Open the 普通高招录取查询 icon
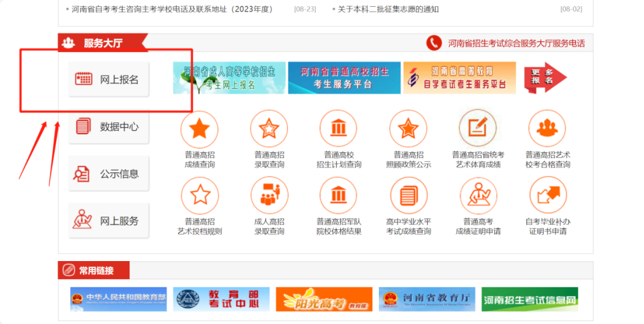 [269, 128]
